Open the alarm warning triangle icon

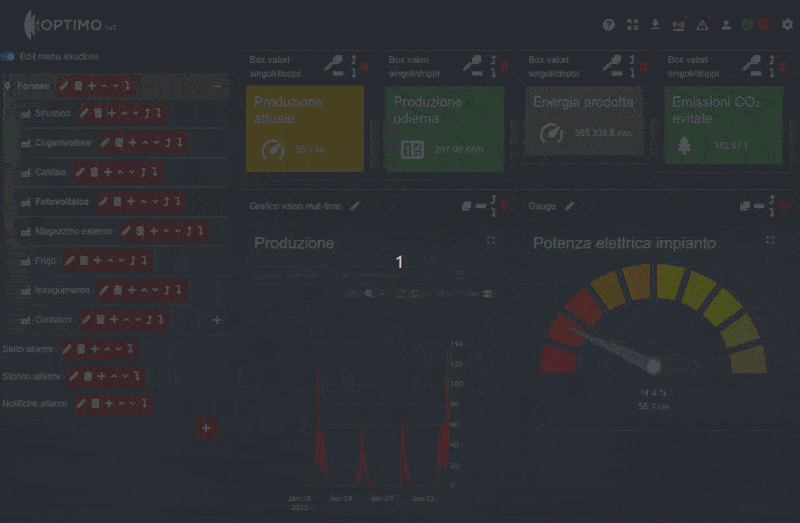coord(702,26)
